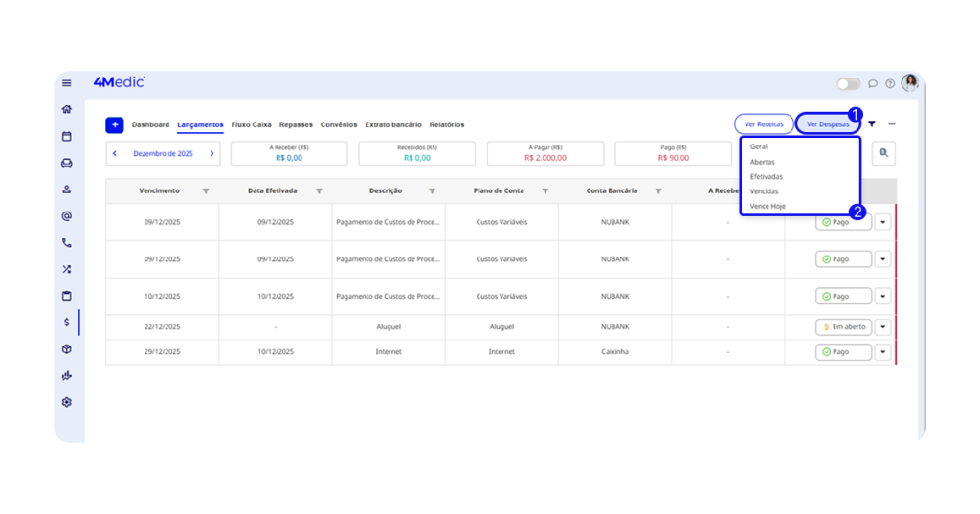The image size is (980, 514).
Task: Go to next month after Dezembro de 2025
Action: pos(212,153)
